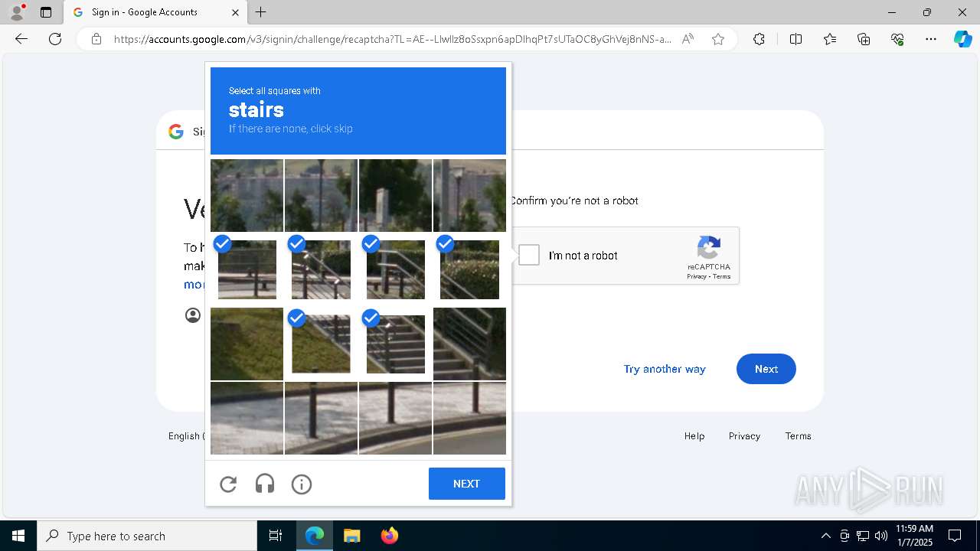The width and height of the screenshot is (980, 551).
Task: Reload the captcha challenge with the refresh icon
Action: pyautogui.click(x=228, y=484)
